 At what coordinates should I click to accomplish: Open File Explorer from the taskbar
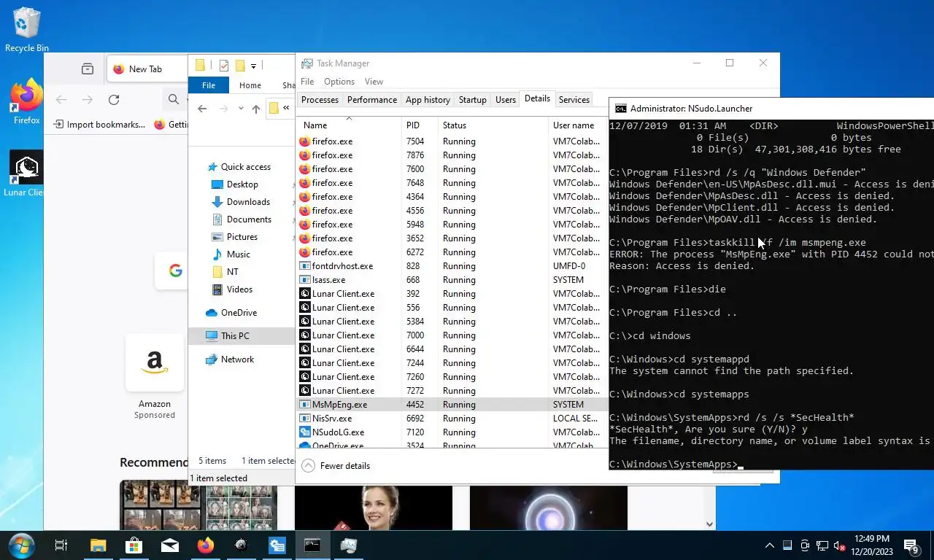coord(98,545)
